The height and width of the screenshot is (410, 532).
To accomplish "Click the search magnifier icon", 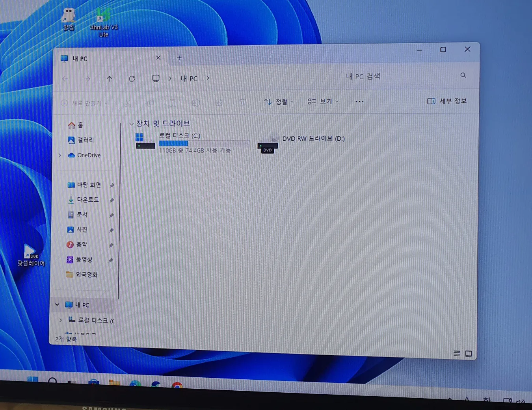I will click(463, 75).
